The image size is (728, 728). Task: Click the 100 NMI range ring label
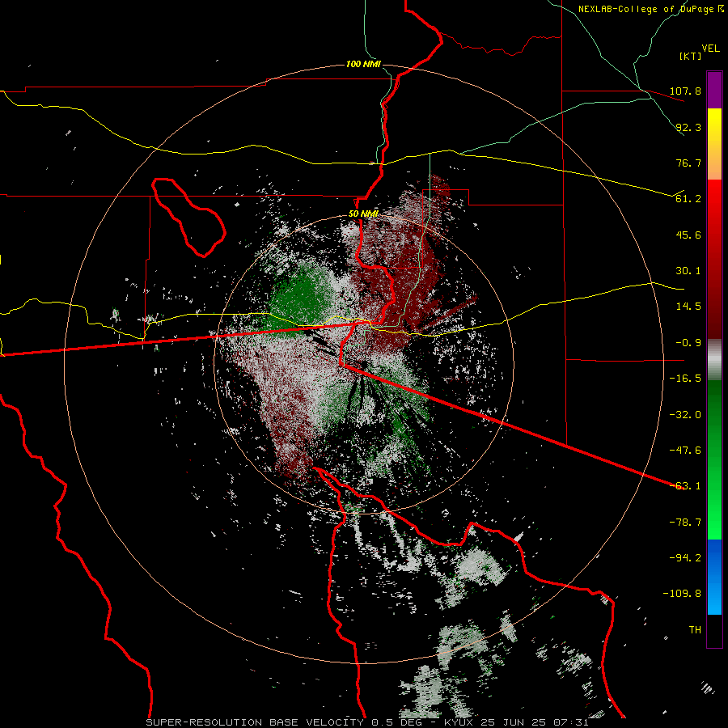[363, 64]
